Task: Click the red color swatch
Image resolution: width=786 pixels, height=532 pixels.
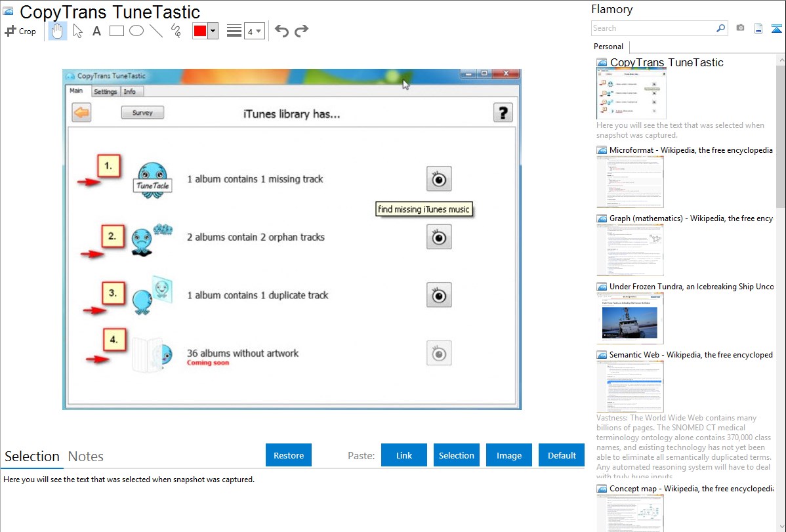Action: (x=200, y=31)
